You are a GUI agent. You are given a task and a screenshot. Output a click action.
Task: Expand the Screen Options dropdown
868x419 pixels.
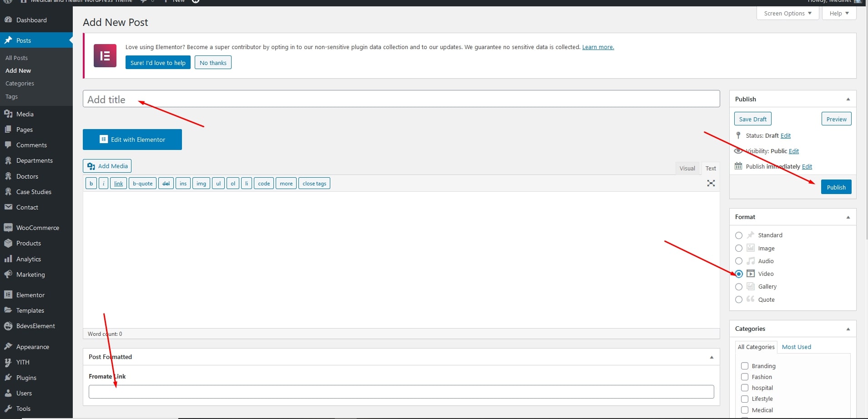(x=787, y=13)
